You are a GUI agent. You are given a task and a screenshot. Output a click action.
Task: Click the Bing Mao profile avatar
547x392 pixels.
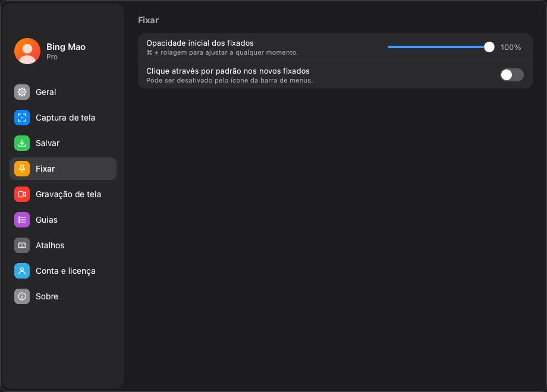coord(27,51)
